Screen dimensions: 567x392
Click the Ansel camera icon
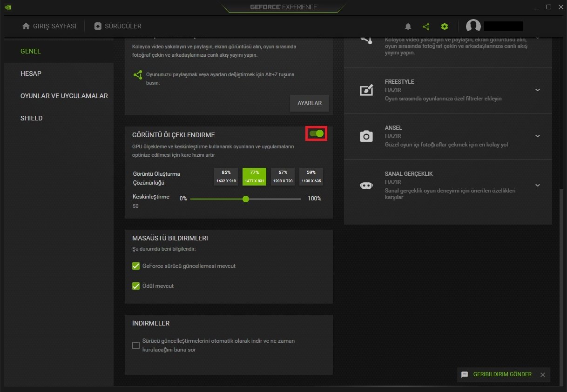(x=366, y=136)
